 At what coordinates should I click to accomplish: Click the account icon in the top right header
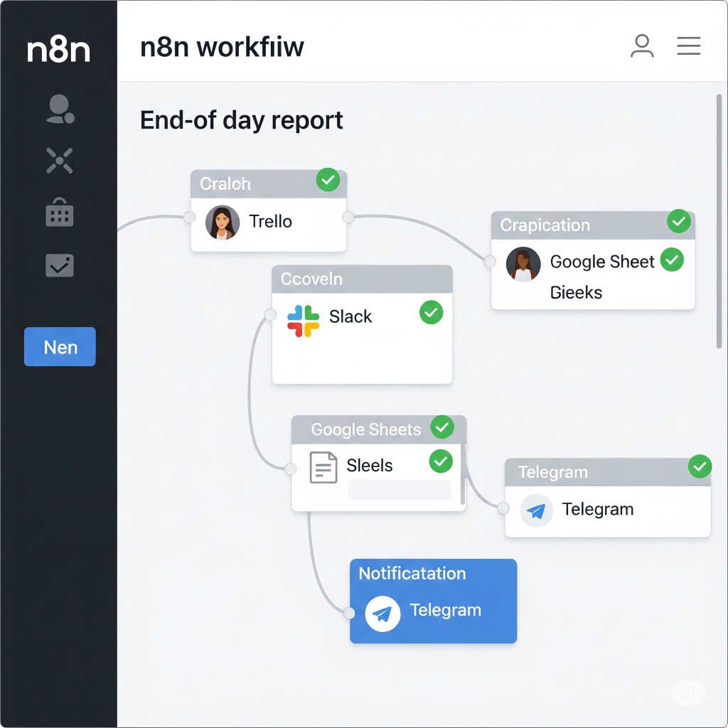point(642,45)
